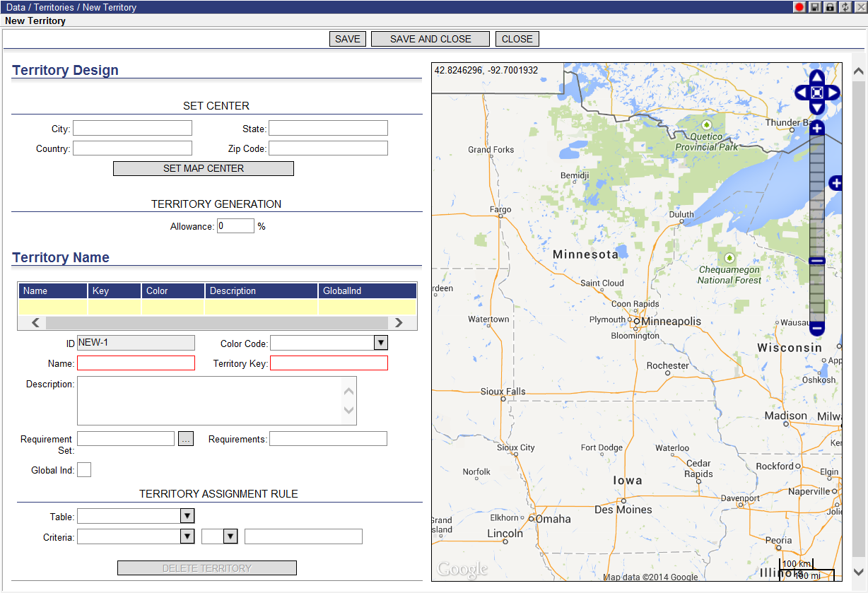
Task: Pan the map down with the arrow
Action: (817, 108)
